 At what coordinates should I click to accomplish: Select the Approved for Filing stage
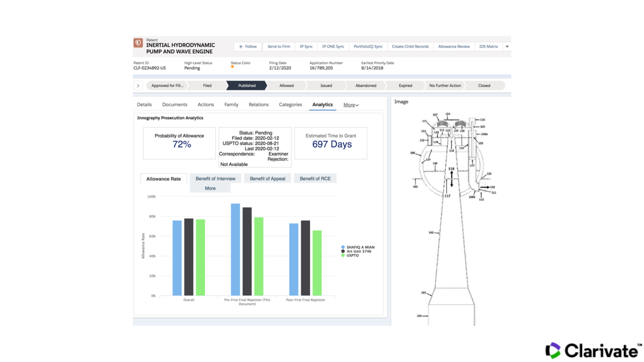pyautogui.click(x=167, y=86)
